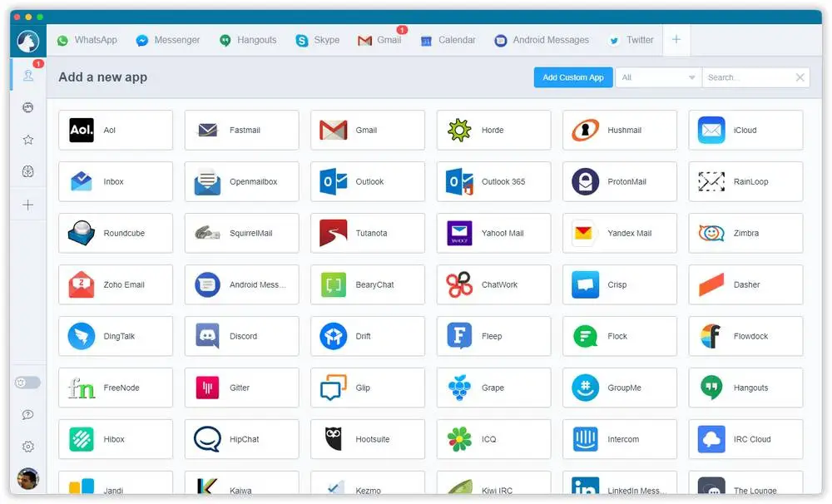The image size is (832, 504).
Task: Switch to the Calendar tab
Action: pyautogui.click(x=448, y=40)
